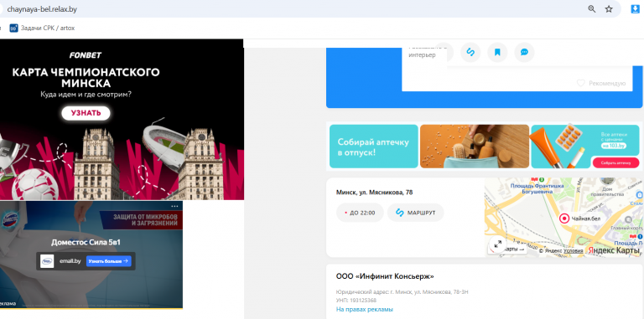644x319 pixels.
Task: Click the bookmark icon in the floating circle row
Action: click(497, 52)
